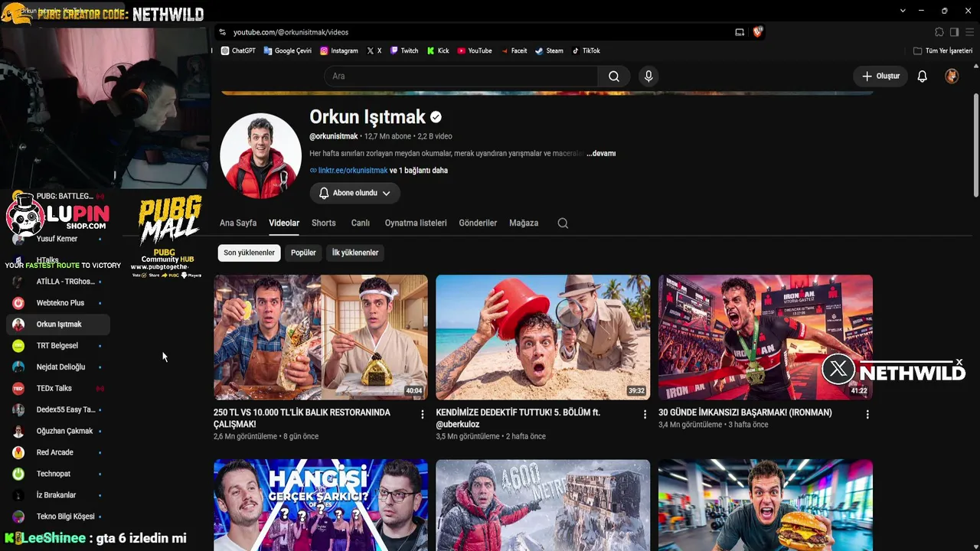Sort videos with the Popüler chip

[x=303, y=253]
